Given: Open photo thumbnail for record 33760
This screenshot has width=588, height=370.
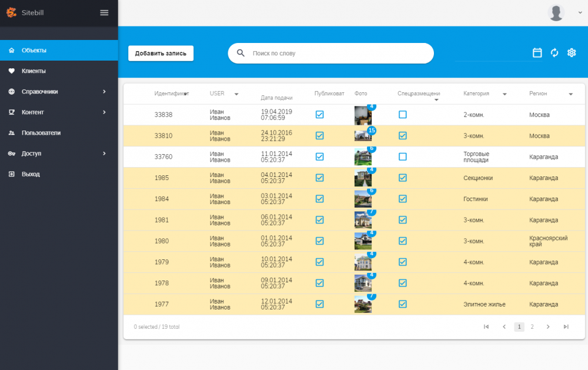Looking at the screenshot, I should [363, 157].
